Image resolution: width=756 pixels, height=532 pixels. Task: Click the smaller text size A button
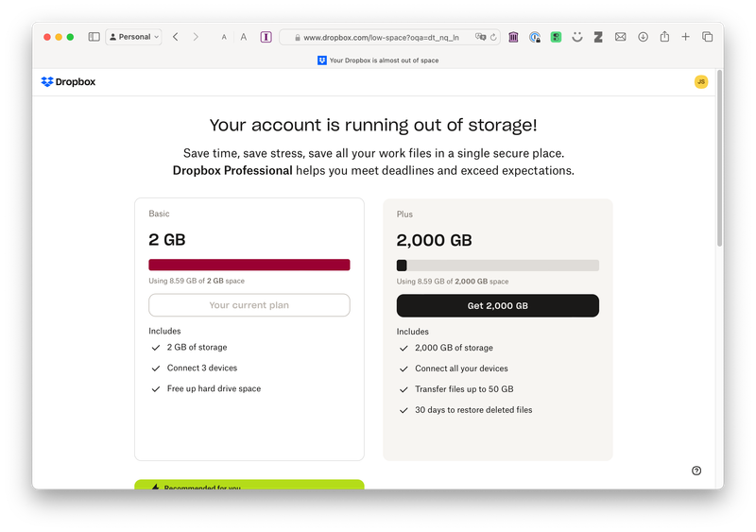pos(224,37)
